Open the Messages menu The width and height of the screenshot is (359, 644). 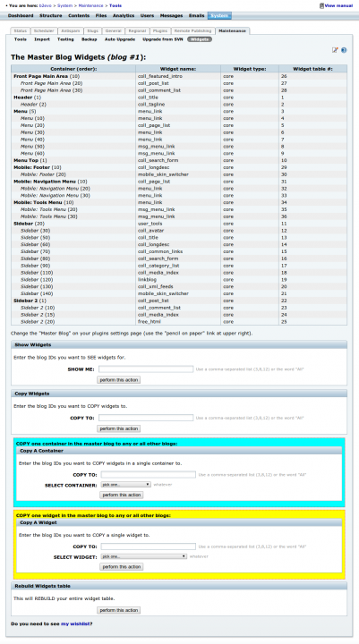[171, 15]
